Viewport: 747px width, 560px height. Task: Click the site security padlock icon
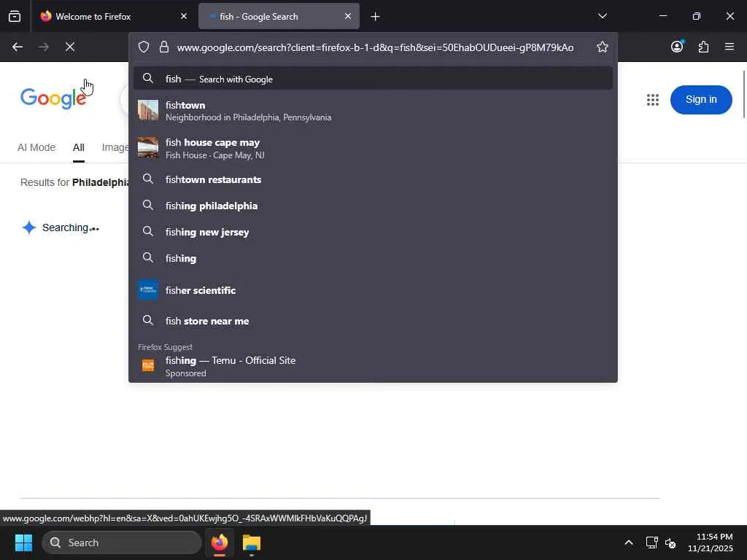pos(164,47)
